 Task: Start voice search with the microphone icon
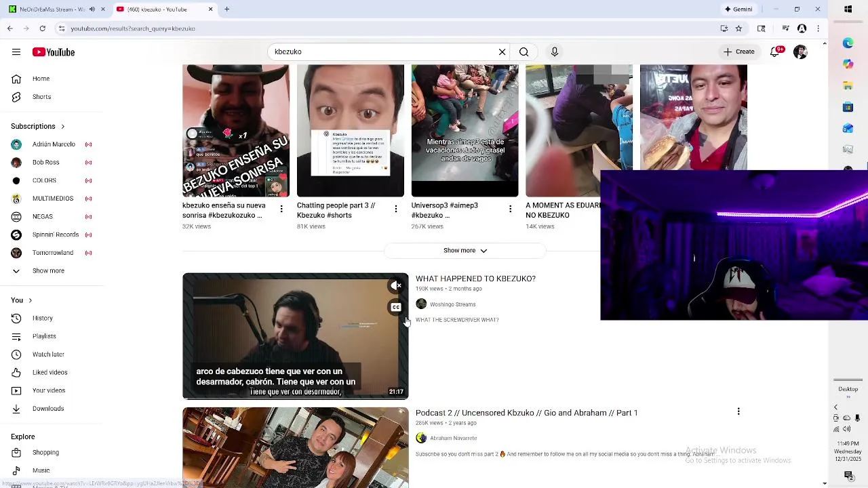pos(555,52)
